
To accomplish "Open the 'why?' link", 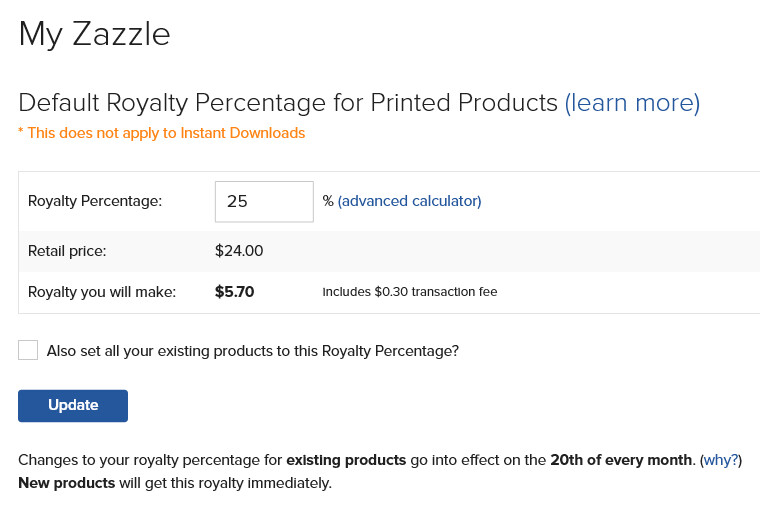I will point(721,460).
